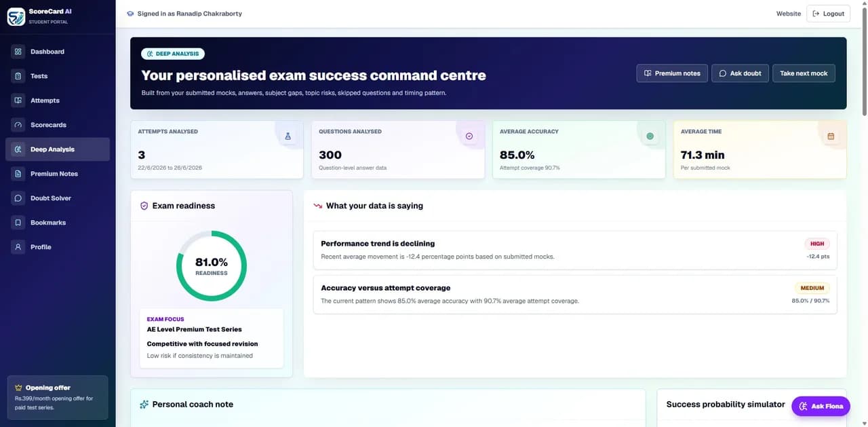Click the Dashboard grid icon in sidebar
Viewport: 868px width, 427px height.
pyautogui.click(x=18, y=52)
